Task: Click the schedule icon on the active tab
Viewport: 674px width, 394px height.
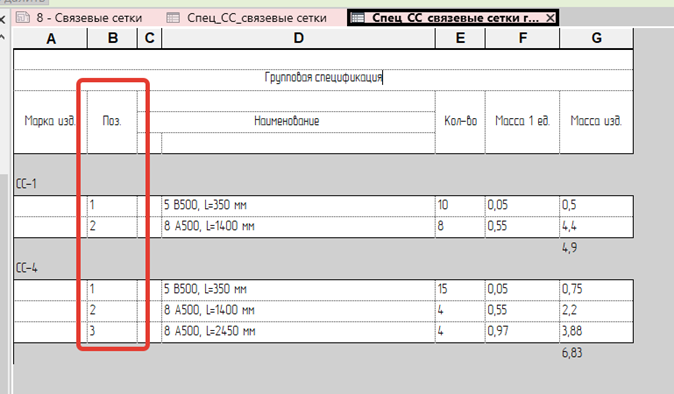Action: click(358, 18)
